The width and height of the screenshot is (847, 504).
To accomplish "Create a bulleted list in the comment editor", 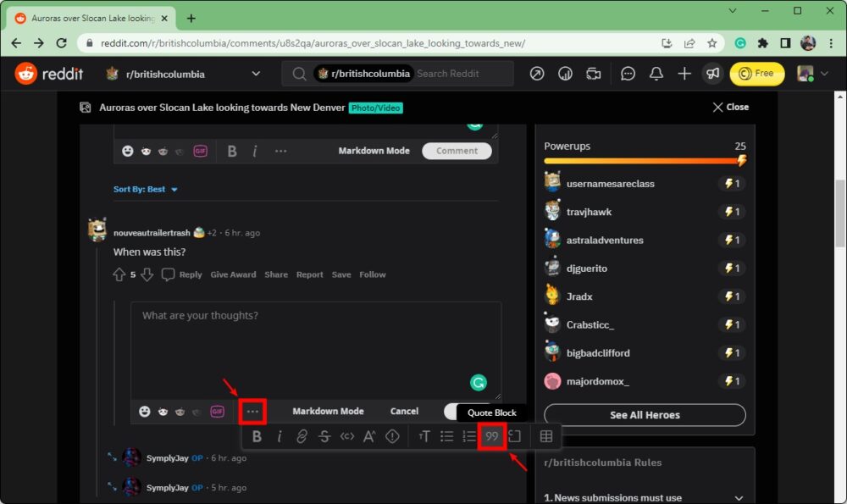I will pyautogui.click(x=446, y=436).
